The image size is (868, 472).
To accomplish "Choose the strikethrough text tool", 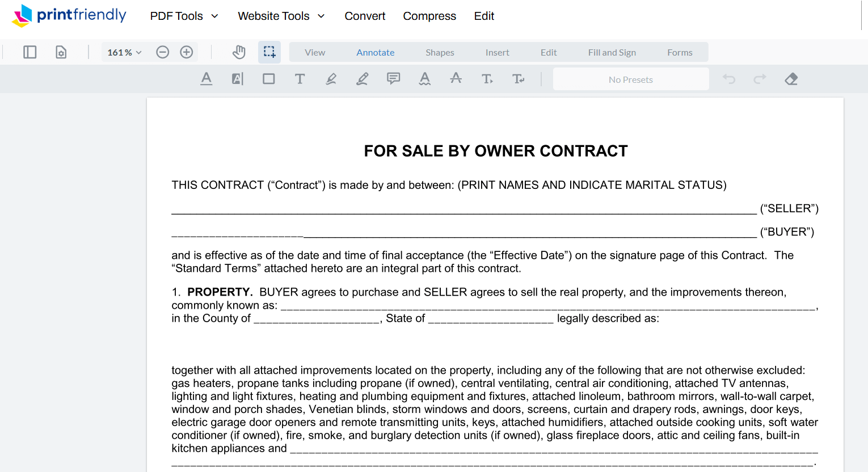I will (456, 78).
